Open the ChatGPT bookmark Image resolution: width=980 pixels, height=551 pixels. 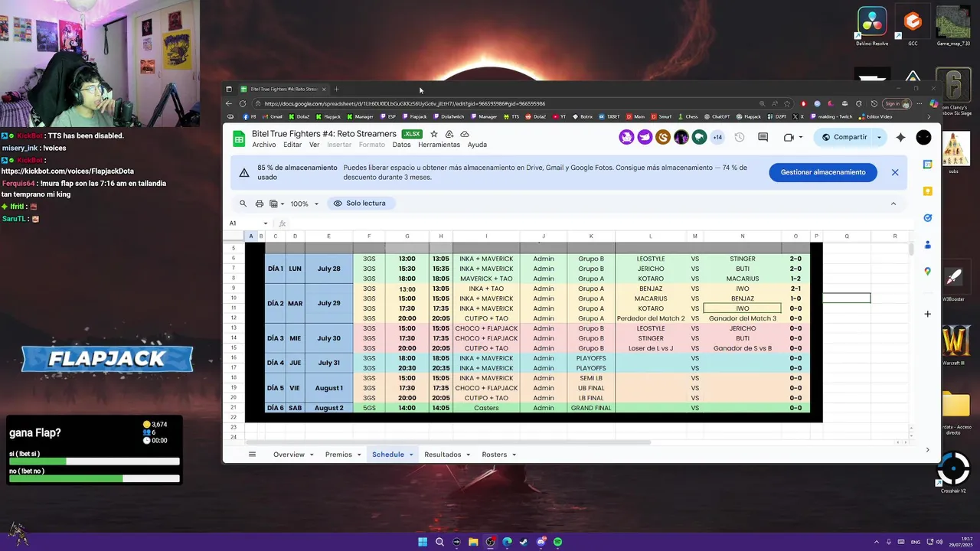click(x=717, y=117)
